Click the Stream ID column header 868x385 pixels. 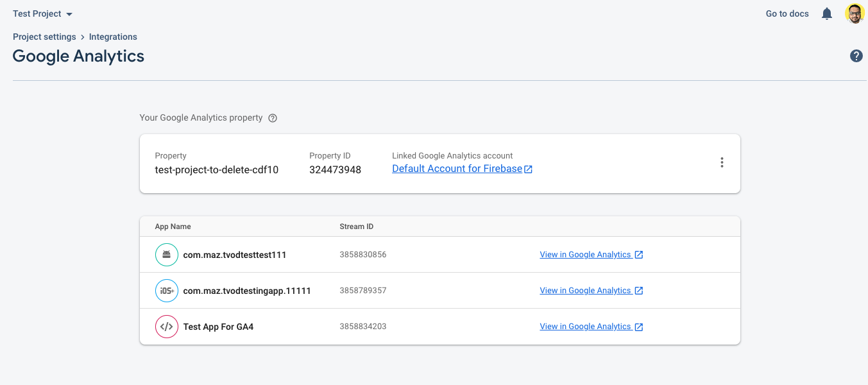point(357,227)
